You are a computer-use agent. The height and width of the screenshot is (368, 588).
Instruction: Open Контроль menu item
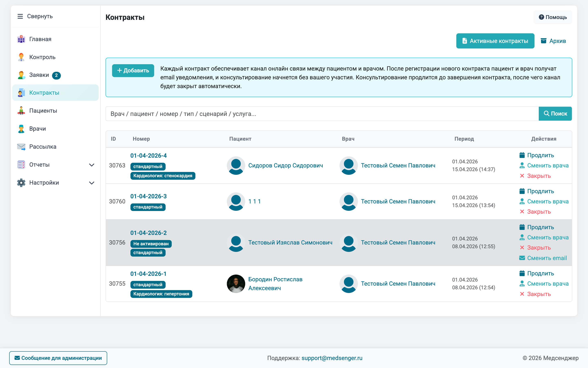55,57
